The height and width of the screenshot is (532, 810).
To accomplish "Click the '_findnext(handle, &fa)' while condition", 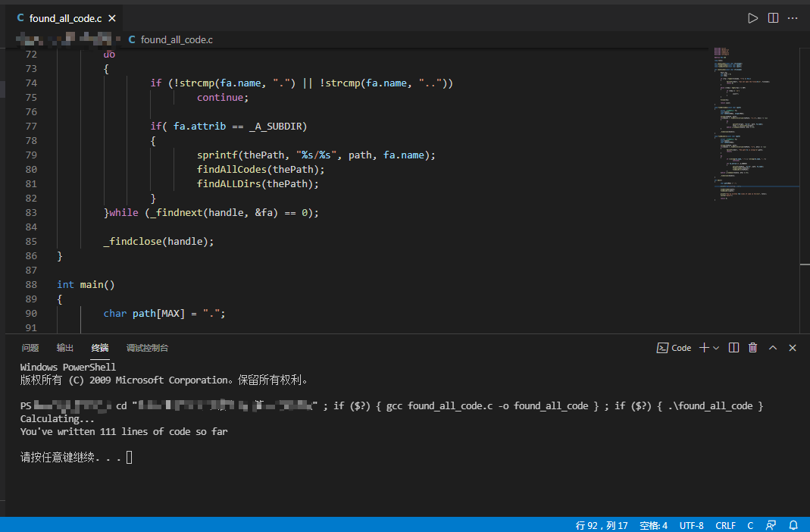I will [214, 213].
